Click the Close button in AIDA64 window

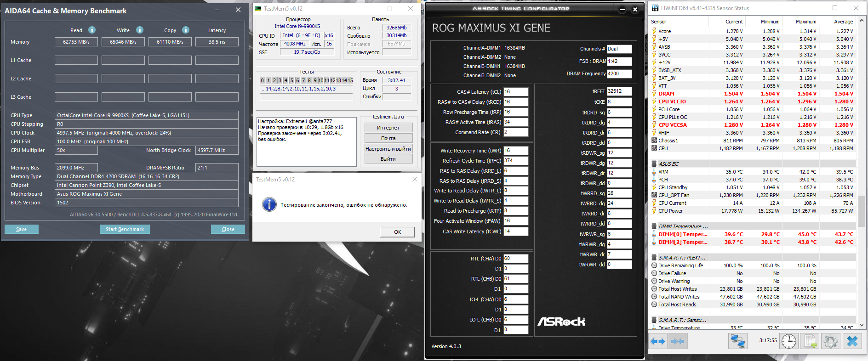point(228,229)
